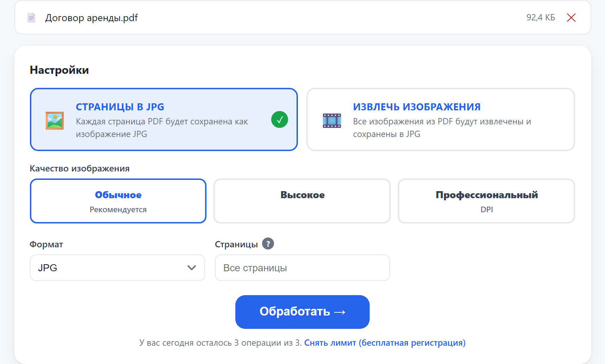Start processing with the Обработать button

tap(302, 312)
